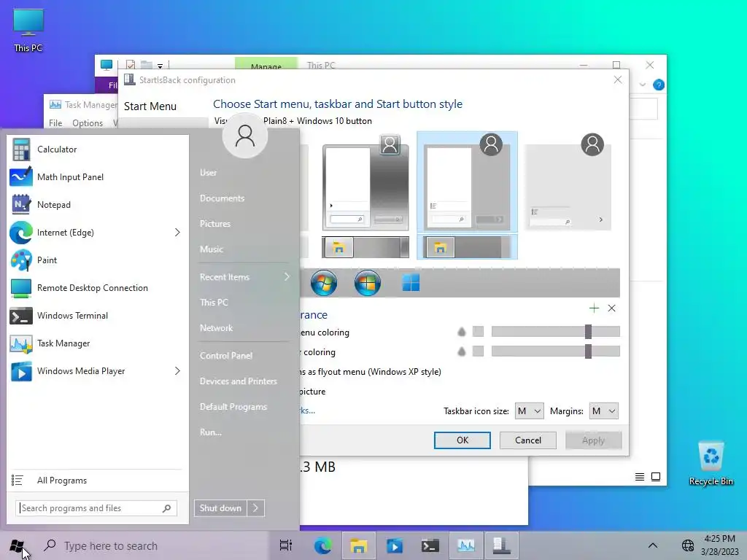Open Pictures from the Start menu

coord(215,224)
